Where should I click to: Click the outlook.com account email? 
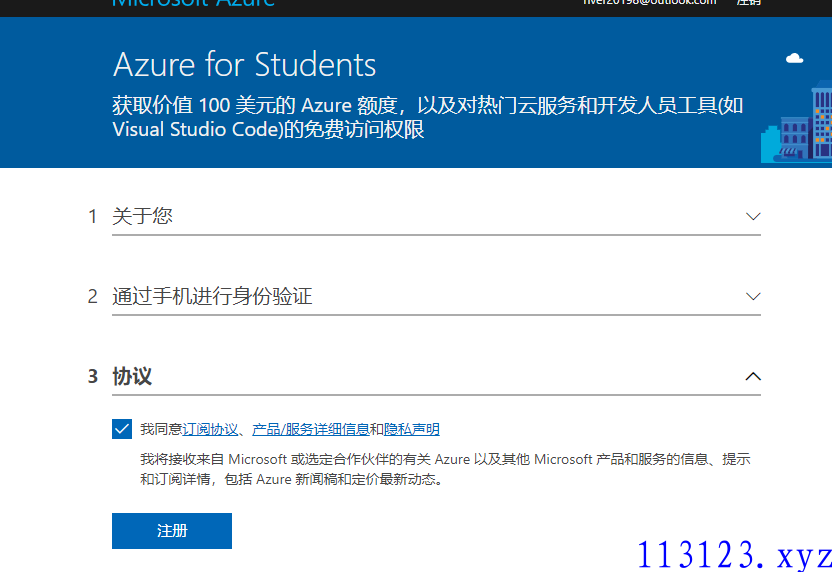click(649, 2)
